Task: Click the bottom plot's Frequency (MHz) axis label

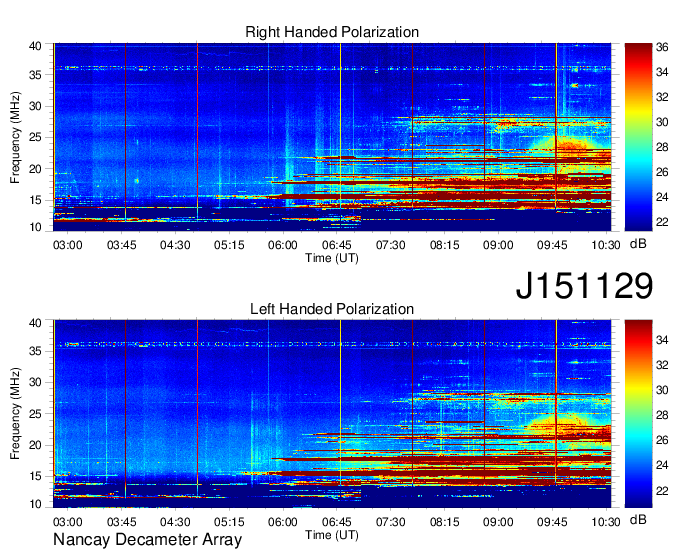Action: point(15,414)
